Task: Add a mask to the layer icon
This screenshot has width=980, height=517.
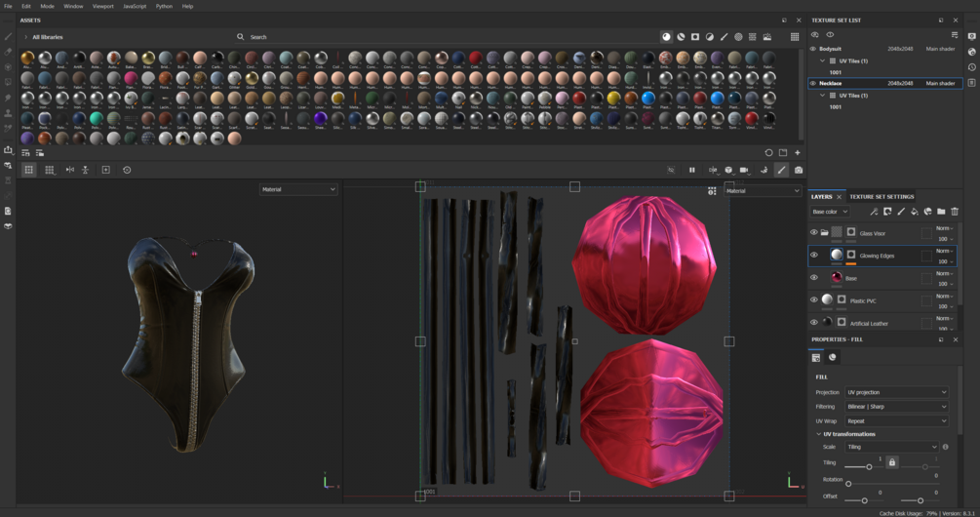Action: (887, 212)
